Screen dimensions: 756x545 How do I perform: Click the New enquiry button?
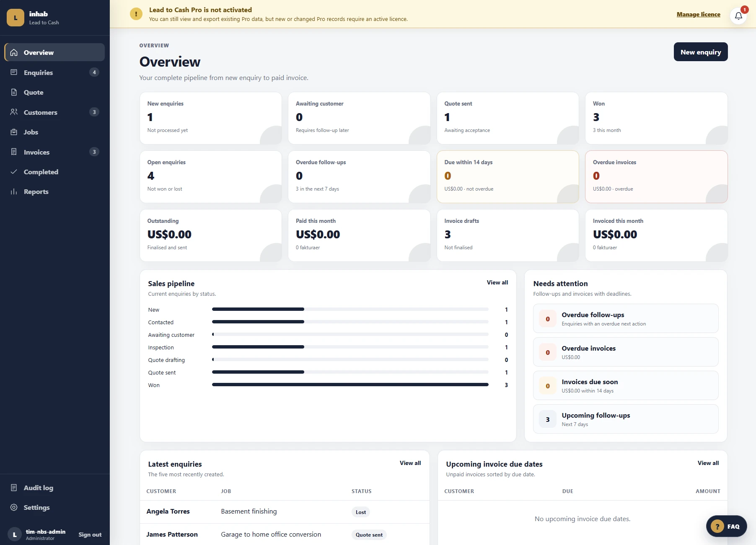tap(701, 52)
